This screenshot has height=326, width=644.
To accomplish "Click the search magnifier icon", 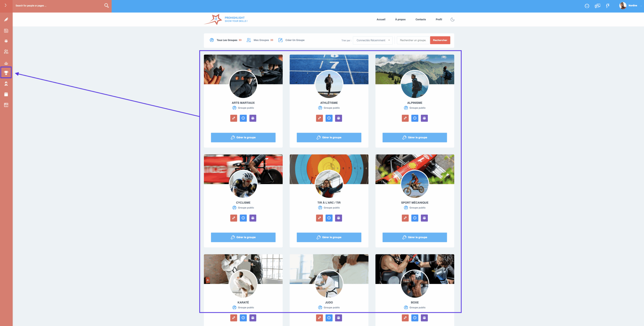I will pyautogui.click(x=106, y=6).
